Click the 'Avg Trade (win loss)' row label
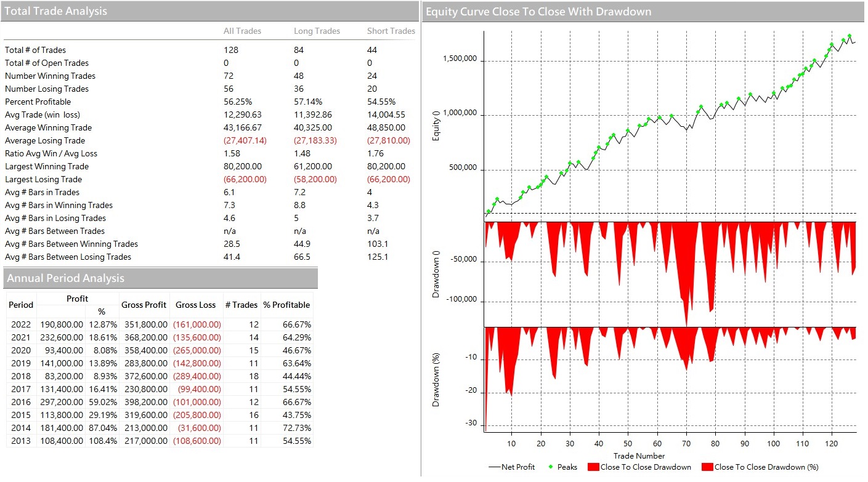Screen dimensions: 868x482 click(43, 115)
